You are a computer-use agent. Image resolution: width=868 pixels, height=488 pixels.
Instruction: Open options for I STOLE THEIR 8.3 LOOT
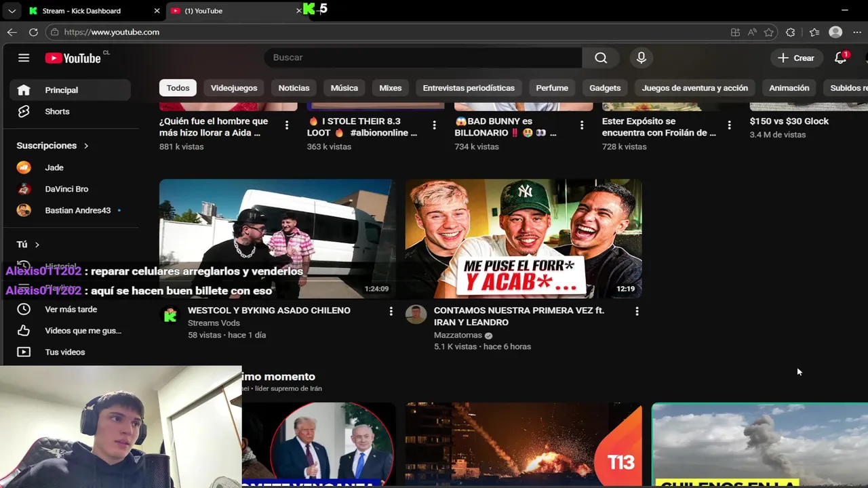click(x=435, y=125)
